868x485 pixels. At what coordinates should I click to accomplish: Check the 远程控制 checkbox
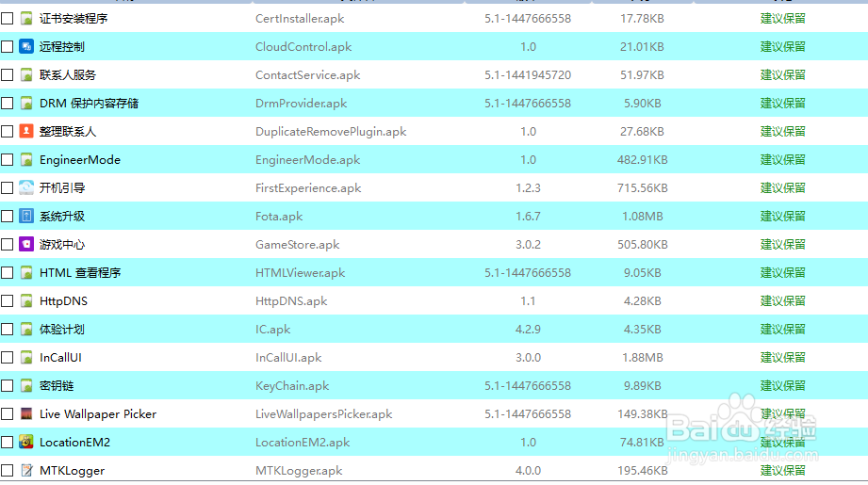[8, 46]
